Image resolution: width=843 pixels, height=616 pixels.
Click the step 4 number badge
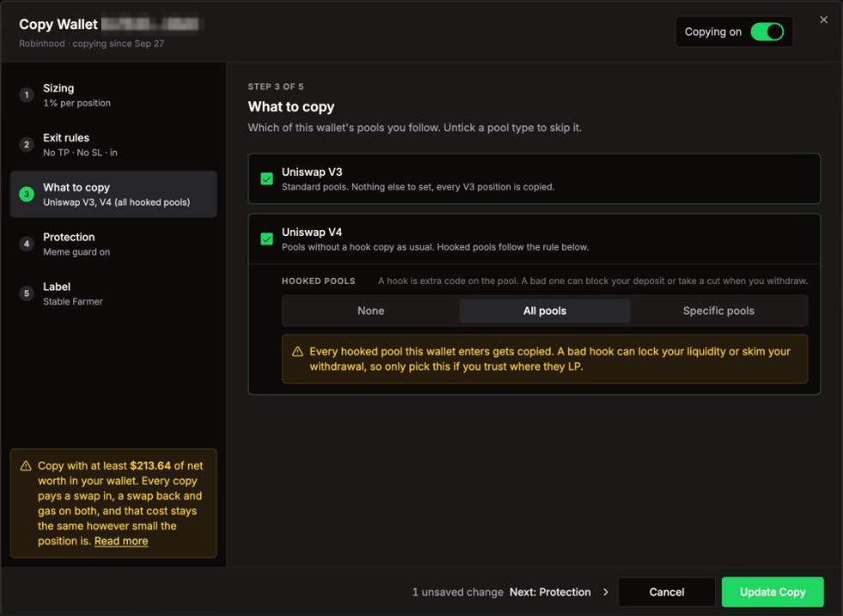click(27, 244)
